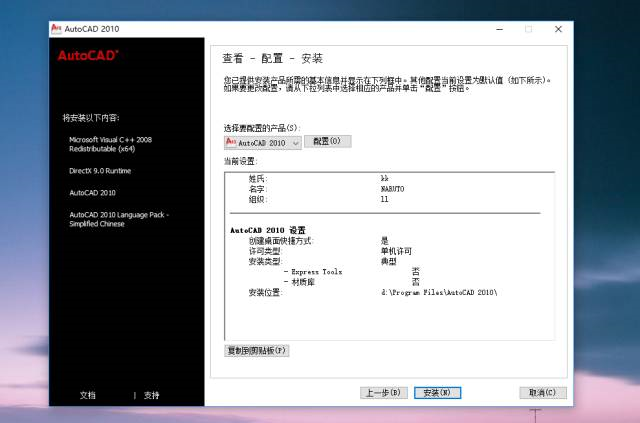Screen dimensions: 640x423
Task: Select the AutoCAD 2010 entry in sidebar list
Action: (92, 193)
